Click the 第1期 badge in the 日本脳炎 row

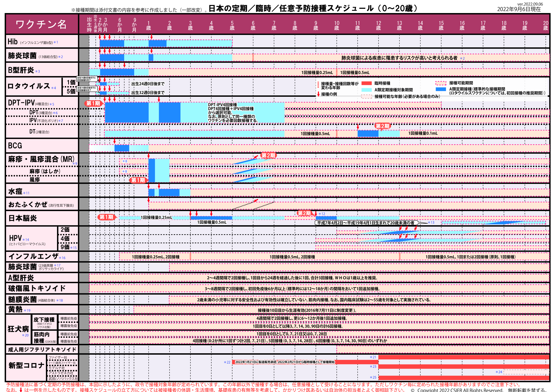tap(107, 217)
